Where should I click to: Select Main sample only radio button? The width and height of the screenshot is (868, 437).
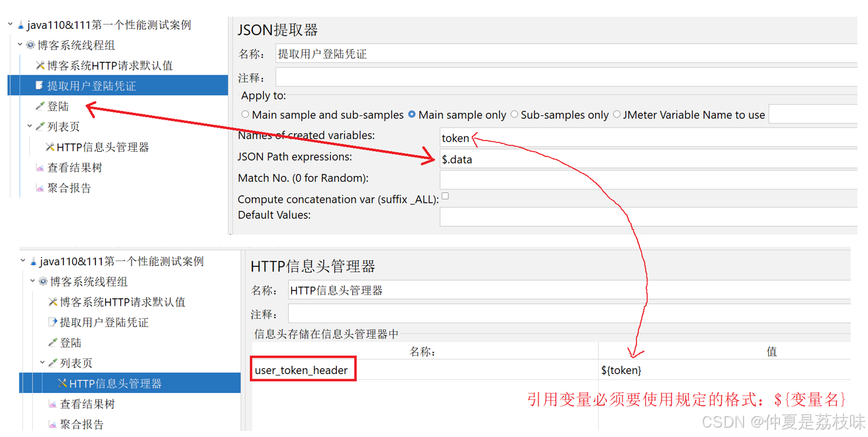pos(412,115)
